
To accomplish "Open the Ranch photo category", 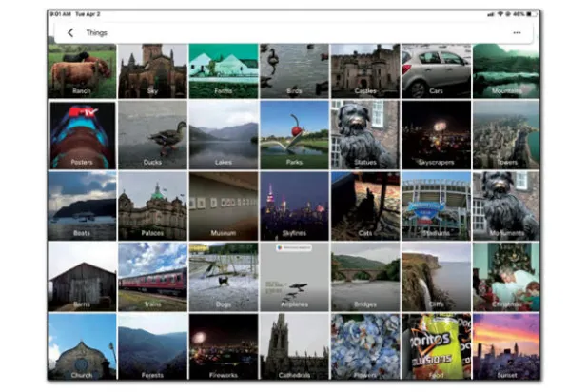I will (81, 70).
